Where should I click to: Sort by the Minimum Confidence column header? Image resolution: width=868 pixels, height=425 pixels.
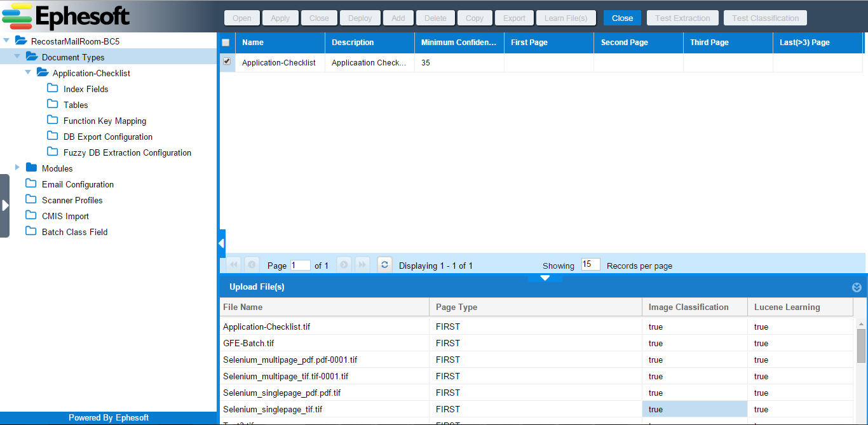coord(459,43)
